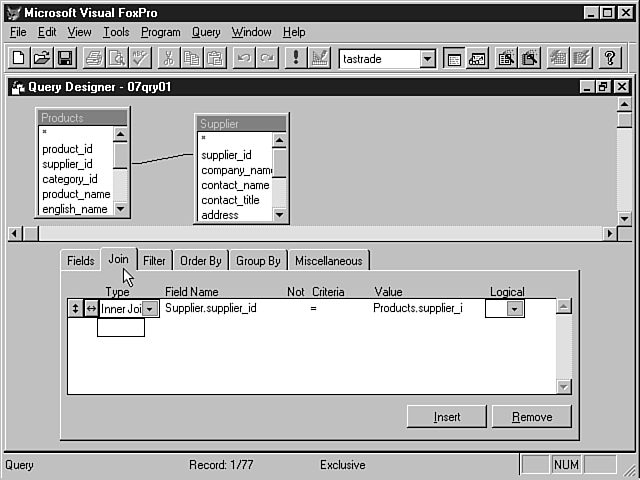Select the Order By tab
Screen dimensions: 640x480
pos(200,261)
